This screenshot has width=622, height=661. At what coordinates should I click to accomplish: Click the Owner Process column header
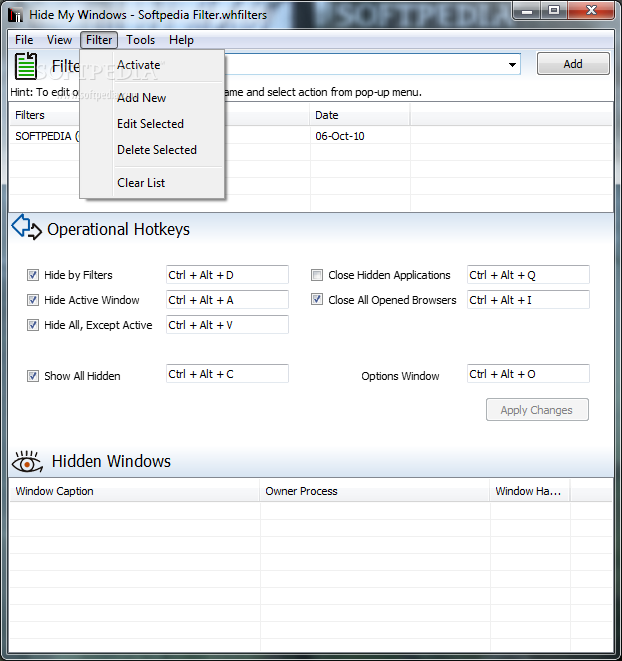375,491
